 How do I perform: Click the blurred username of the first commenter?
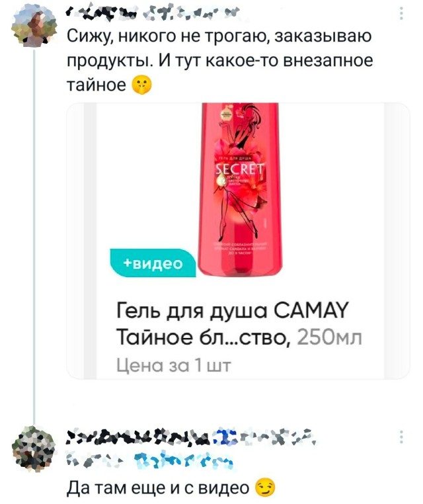tap(153, 13)
